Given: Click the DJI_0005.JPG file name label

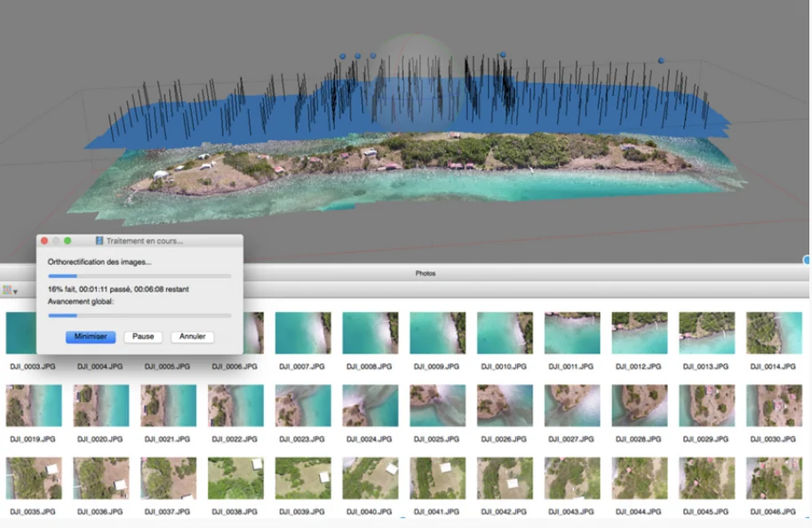Looking at the screenshot, I should (167, 366).
